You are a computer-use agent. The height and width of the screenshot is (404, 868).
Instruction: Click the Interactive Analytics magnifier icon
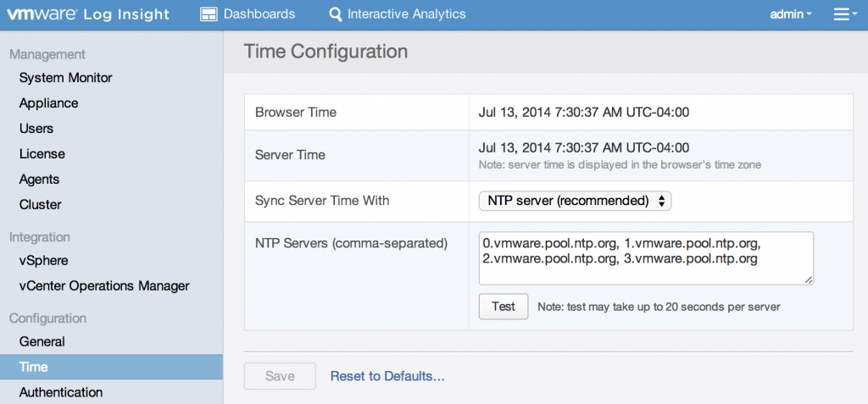pyautogui.click(x=336, y=14)
